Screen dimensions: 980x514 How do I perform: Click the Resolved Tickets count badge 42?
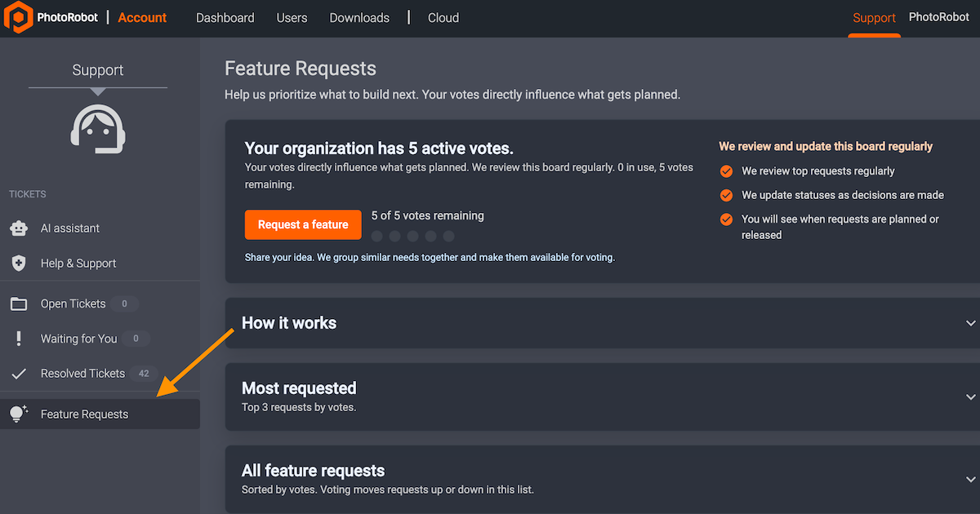(144, 374)
